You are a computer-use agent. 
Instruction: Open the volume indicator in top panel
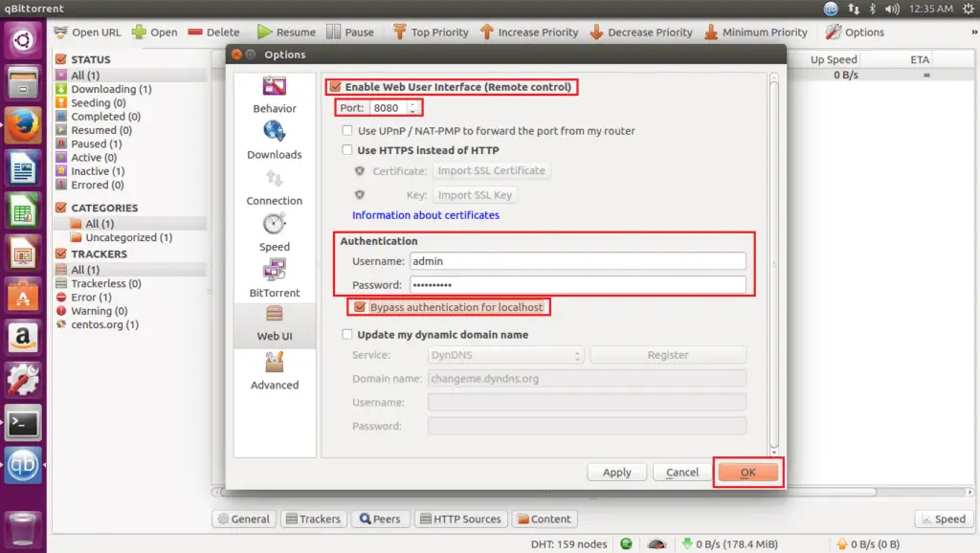[892, 9]
